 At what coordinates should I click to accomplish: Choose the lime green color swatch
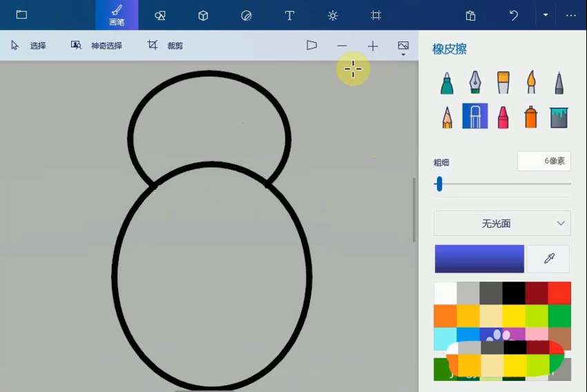(x=537, y=316)
